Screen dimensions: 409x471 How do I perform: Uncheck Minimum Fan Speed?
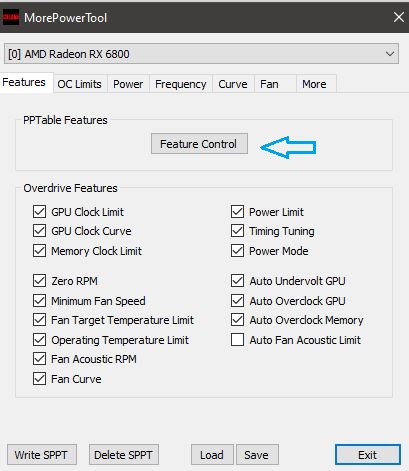39,301
